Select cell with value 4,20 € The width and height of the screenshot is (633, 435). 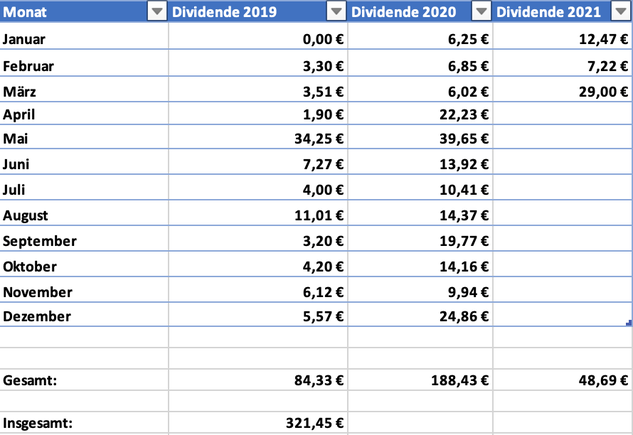[x=258, y=266]
